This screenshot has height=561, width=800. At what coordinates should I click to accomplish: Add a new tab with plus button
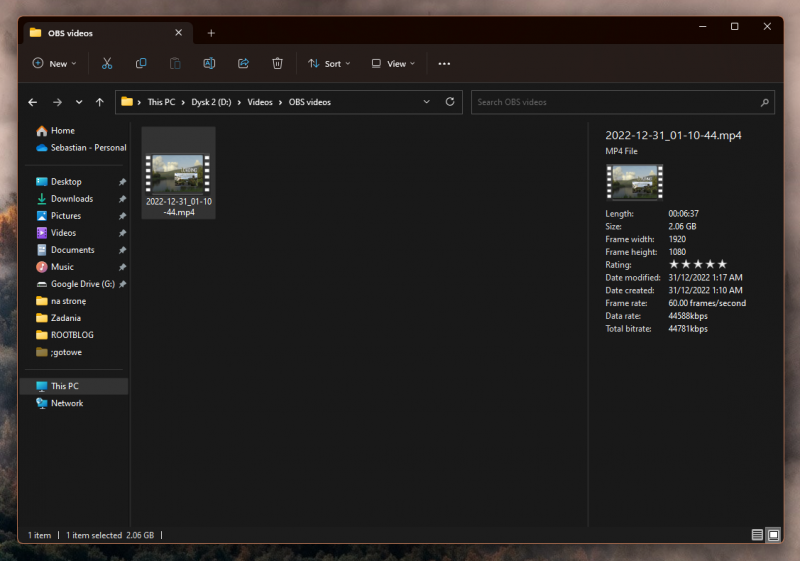click(x=211, y=32)
